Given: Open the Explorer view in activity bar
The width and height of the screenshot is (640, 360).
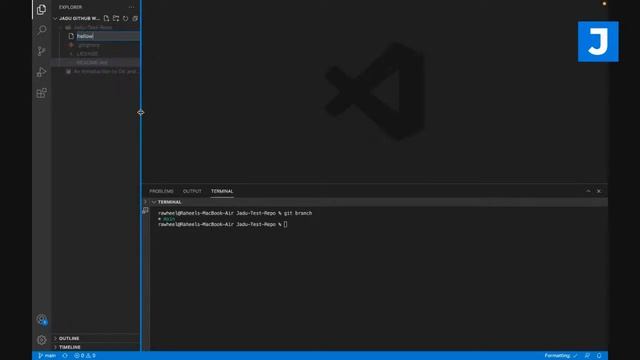Looking at the screenshot, I should click(x=41, y=9).
